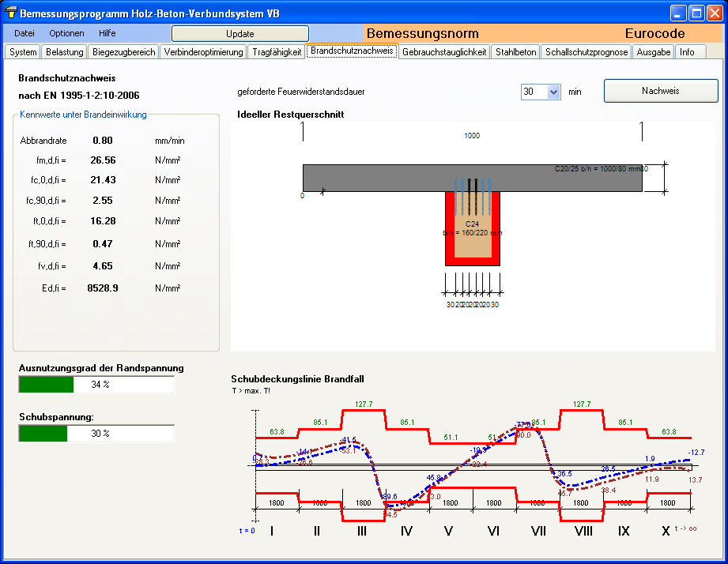Open the Optionen menu
This screenshot has height=564, width=728.
pyautogui.click(x=66, y=33)
